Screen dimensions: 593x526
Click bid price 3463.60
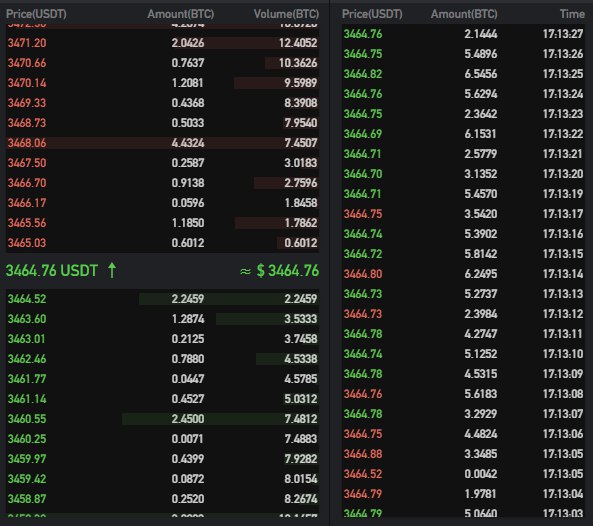pos(27,319)
